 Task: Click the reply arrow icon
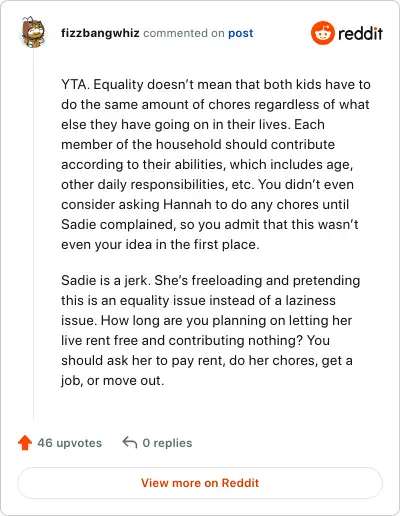coord(130,443)
